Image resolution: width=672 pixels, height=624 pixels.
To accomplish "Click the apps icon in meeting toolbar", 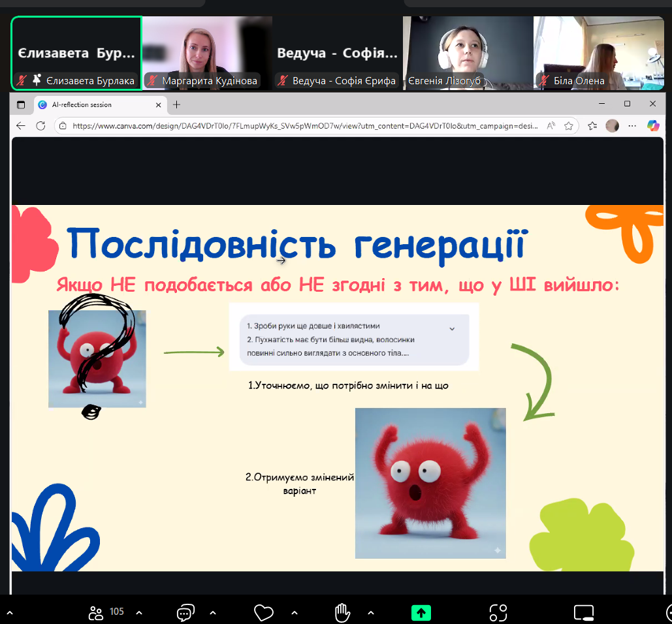I will coord(498,612).
